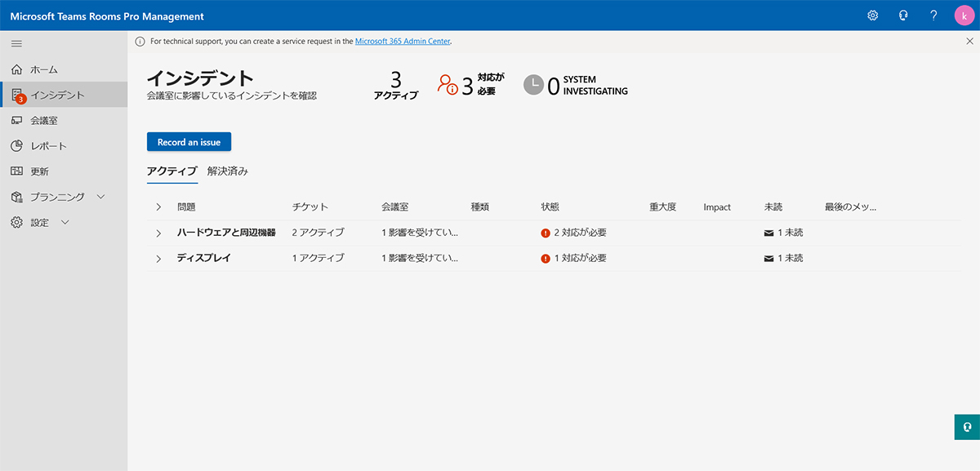Open the settings gear in the top bar
The image size is (980, 471).
(872, 15)
